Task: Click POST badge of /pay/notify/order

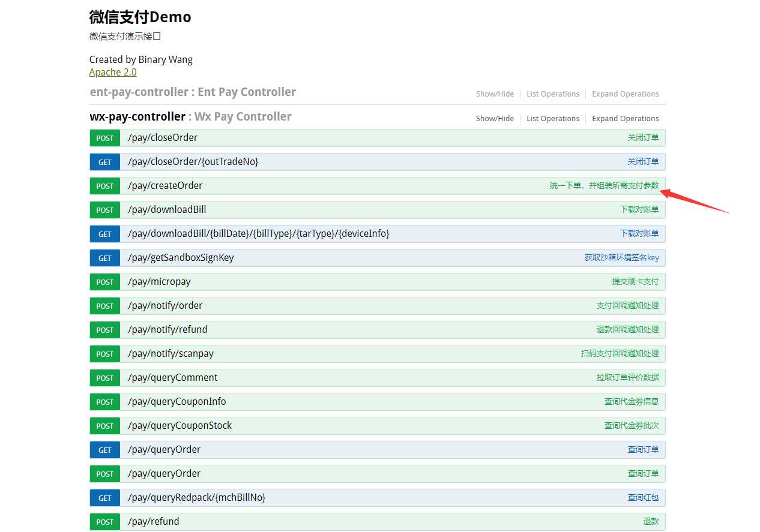Action: 105,306
